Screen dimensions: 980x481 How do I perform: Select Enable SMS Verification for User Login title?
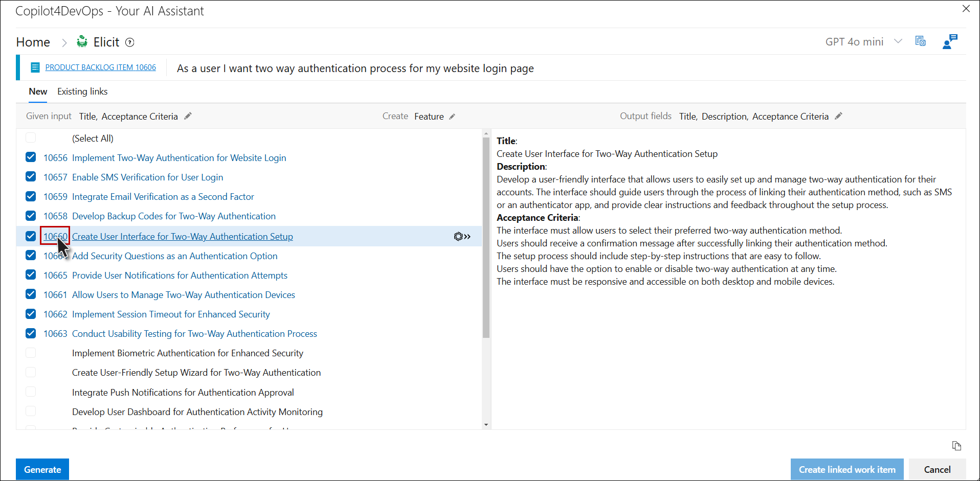(x=147, y=177)
